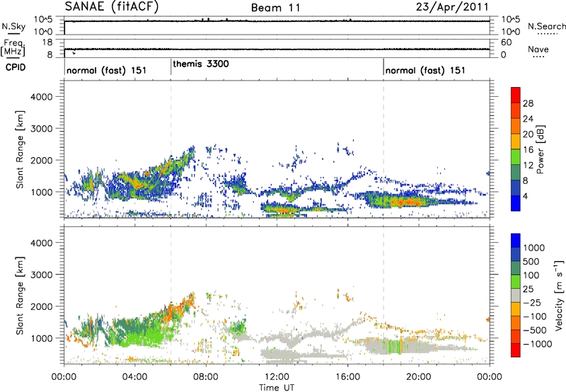Click the dark blue top segment of the Velocity color bar
Screen dimensions: 566x392
coord(516,241)
